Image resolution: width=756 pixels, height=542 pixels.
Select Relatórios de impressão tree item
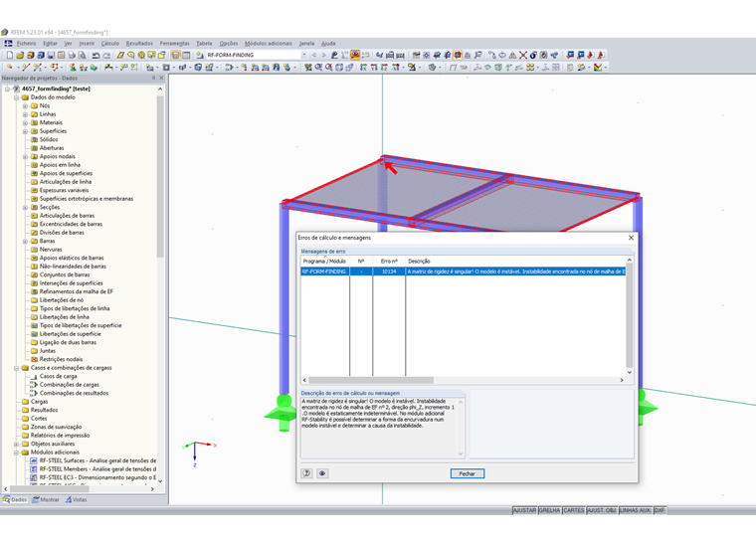[x=60, y=436]
